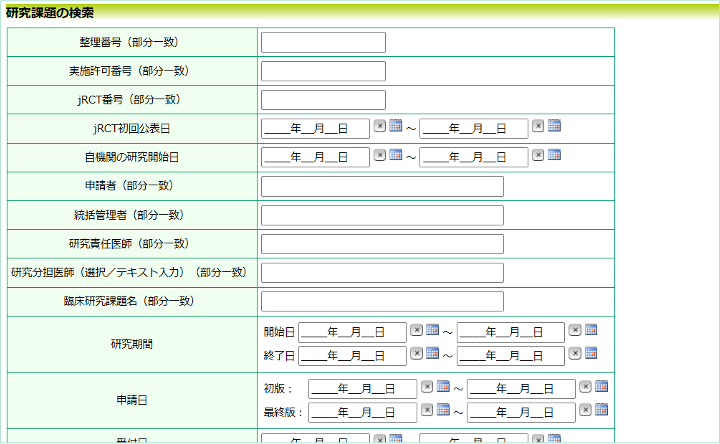The width and height of the screenshot is (720, 444).
Task: Select the 臨床研究課題名 text field
Action: pyautogui.click(x=381, y=302)
